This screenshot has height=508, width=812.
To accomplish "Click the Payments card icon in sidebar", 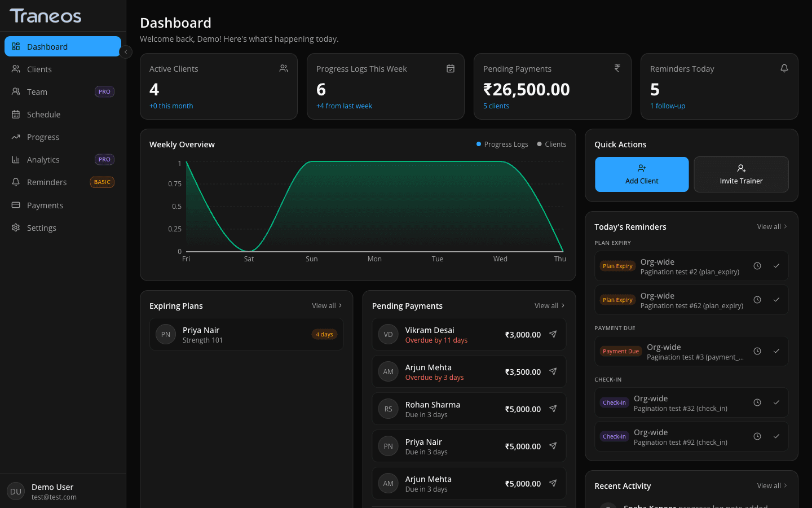I will (16, 205).
